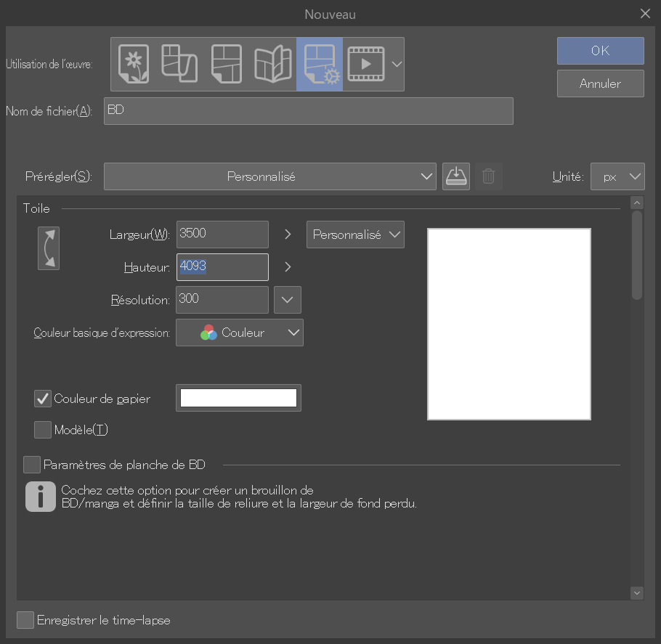The height and width of the screenshot is (644, 661).
Task: Toggle Enregistrer le time-lapse checkbox
Action: (x=25, y=620)
